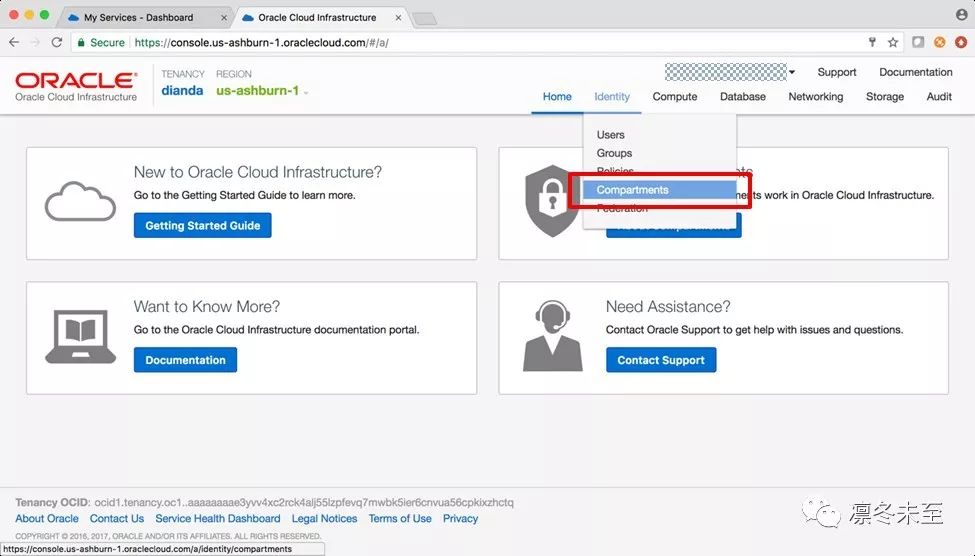Image resolution: width=975 pixels, height=556 pixels.
Task: Close the Oracle Cloud Infrastructure tab
Action: tap(399, 18)
